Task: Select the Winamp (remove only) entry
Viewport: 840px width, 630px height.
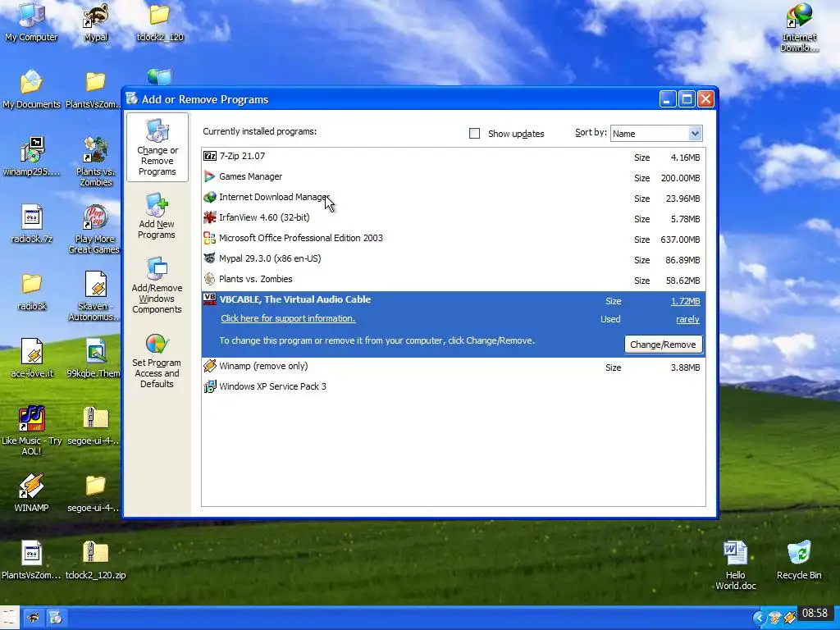Action: (x=453, y=367)
